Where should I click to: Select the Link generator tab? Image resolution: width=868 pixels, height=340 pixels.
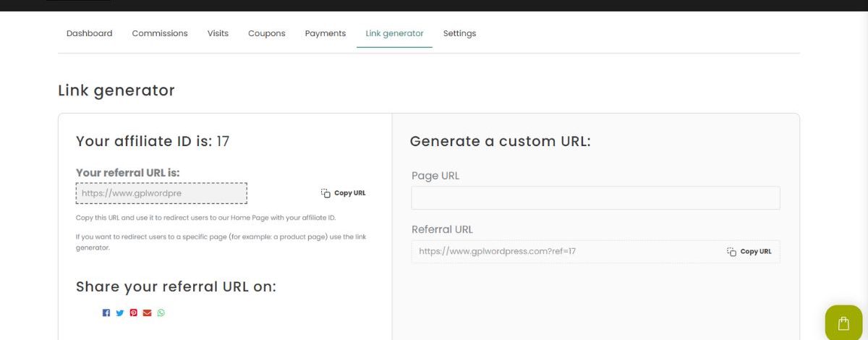[394, 33]
